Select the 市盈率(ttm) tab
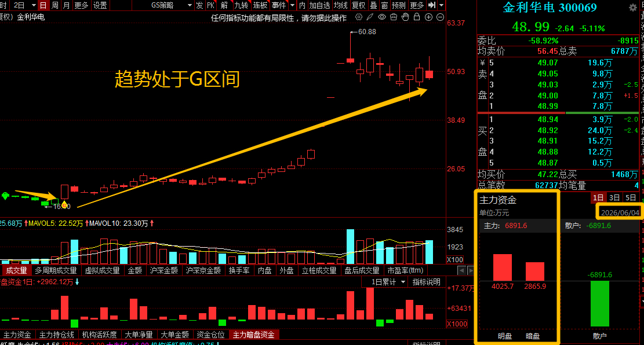Viewport: 644px width, 345px height. (x=405, y=270)
